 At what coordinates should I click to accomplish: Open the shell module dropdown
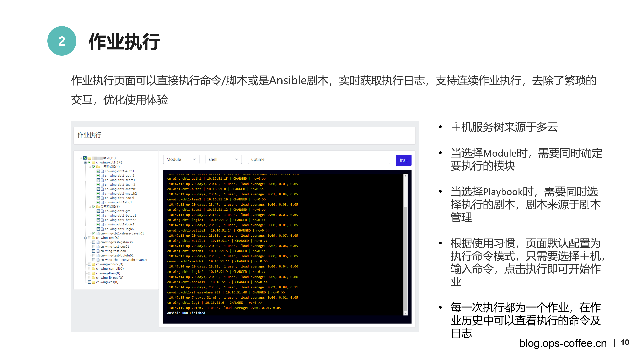coord(223,159)
